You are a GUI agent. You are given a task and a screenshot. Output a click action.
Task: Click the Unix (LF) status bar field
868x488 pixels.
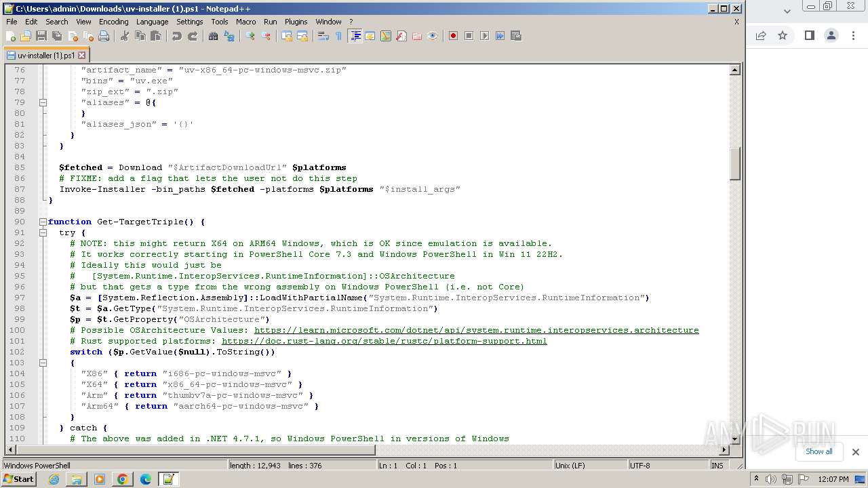pos(589,466)
